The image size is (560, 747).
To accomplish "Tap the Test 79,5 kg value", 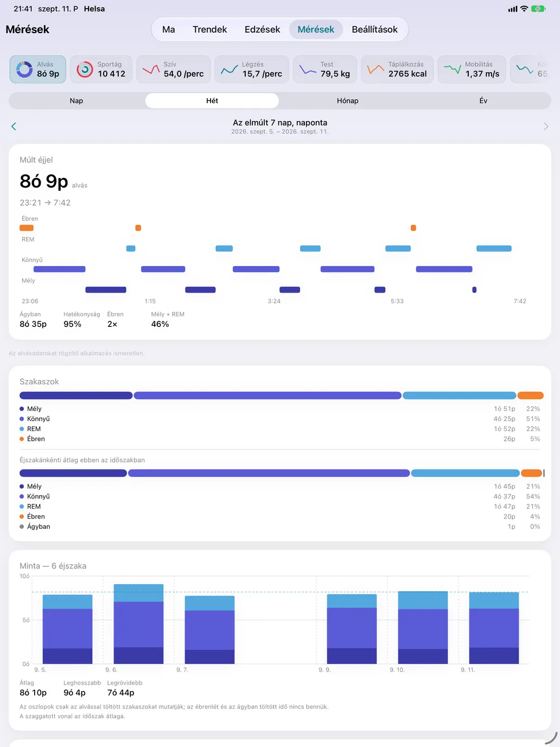I will coord(335,74).
